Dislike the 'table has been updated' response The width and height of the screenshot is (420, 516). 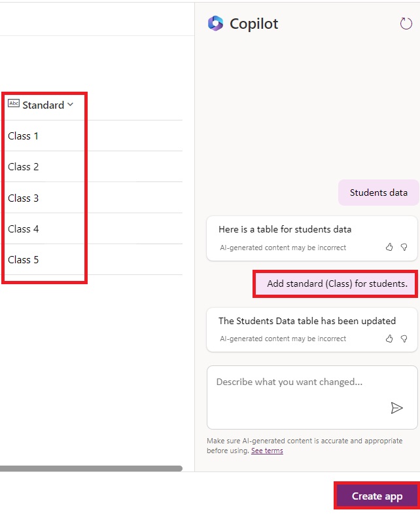click(404, 339)
